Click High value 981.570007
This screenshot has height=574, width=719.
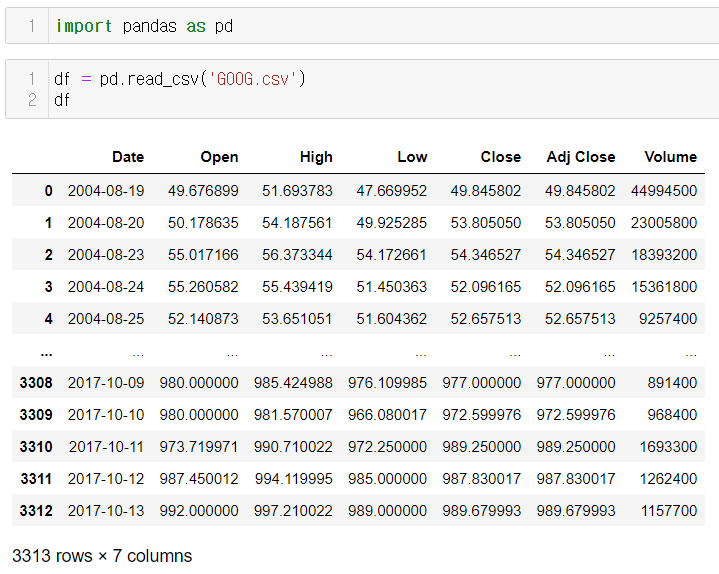[293, 414]
